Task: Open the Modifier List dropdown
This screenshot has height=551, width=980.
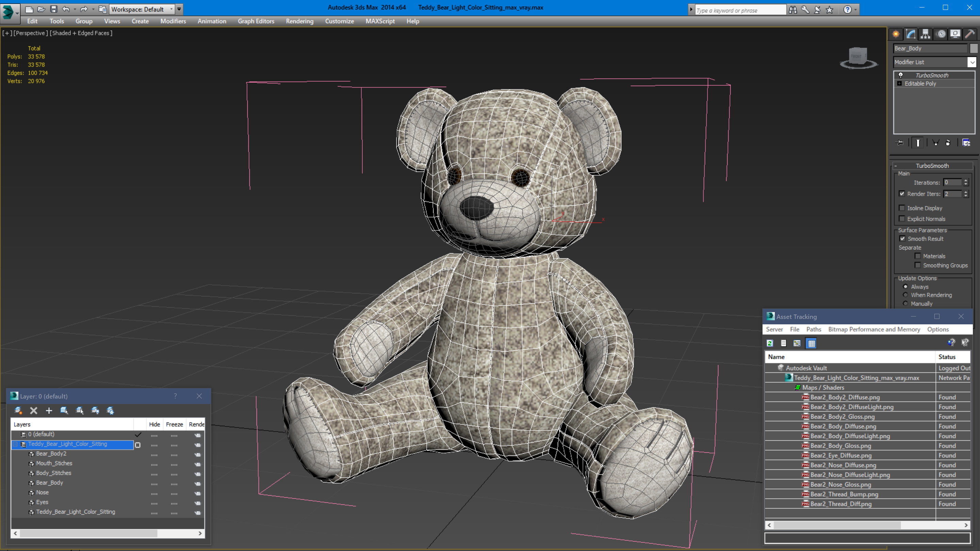Action: tap(972, 62)
